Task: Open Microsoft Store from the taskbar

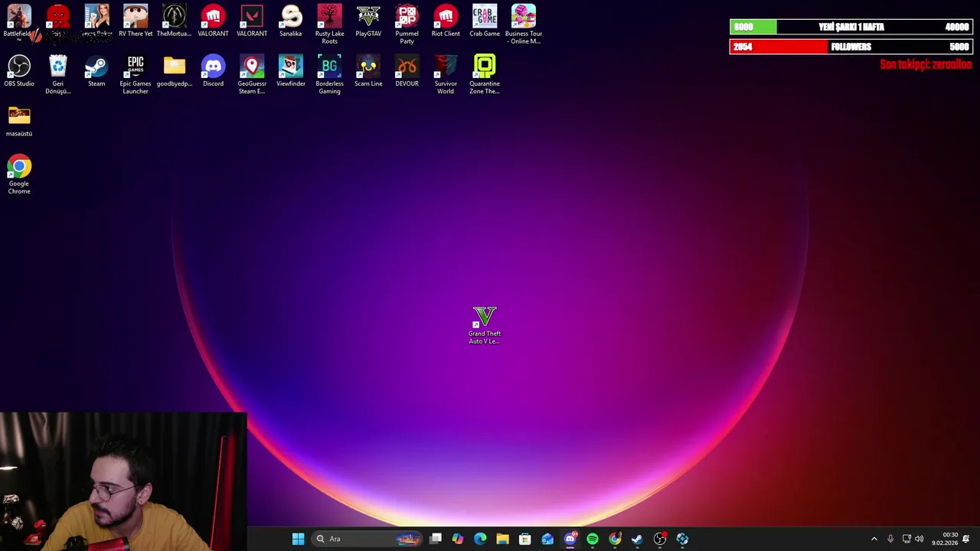Action: [524, 539]
